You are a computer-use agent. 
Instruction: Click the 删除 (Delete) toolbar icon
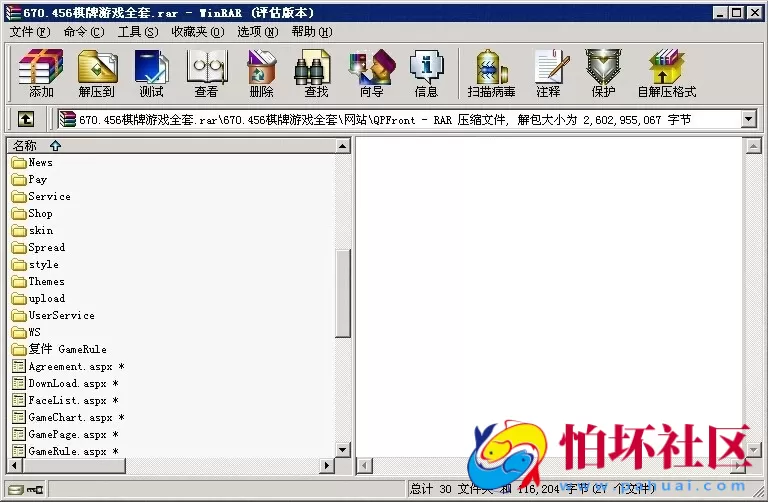(261, 72)
